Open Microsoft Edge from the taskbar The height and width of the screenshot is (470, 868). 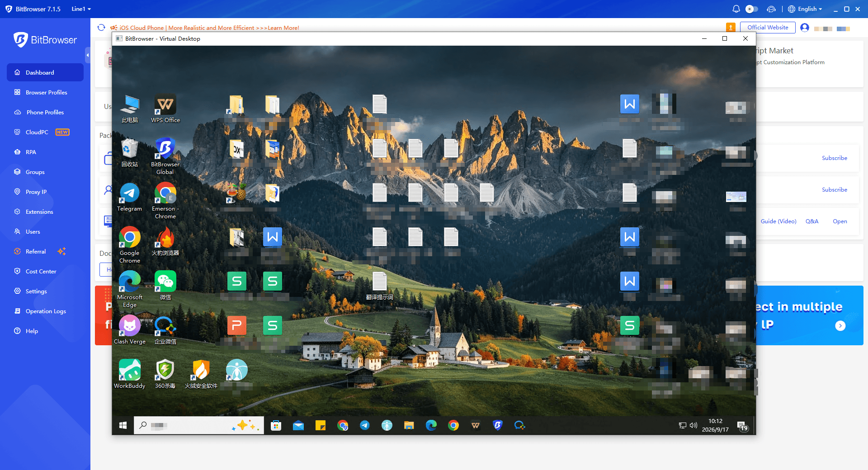click(431, 425)
